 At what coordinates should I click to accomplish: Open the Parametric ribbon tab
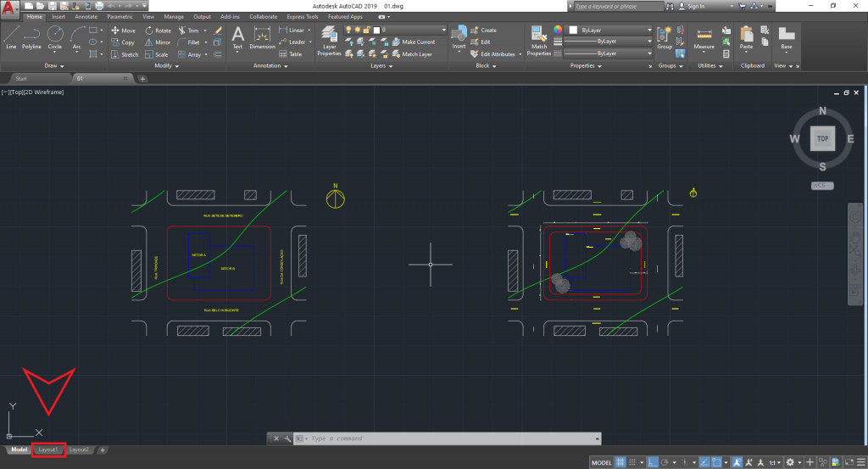[x=120, y=17]
